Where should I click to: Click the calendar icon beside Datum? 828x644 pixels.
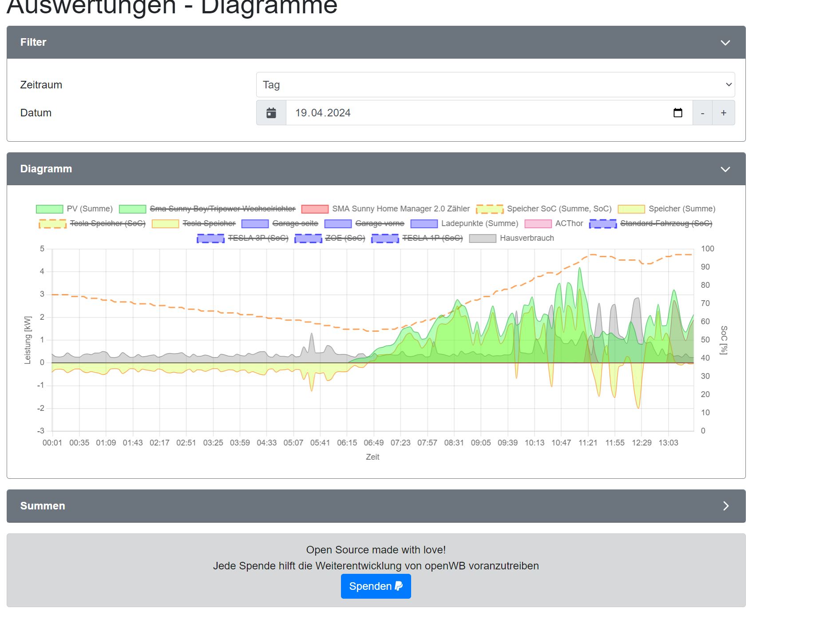point(271,113)
